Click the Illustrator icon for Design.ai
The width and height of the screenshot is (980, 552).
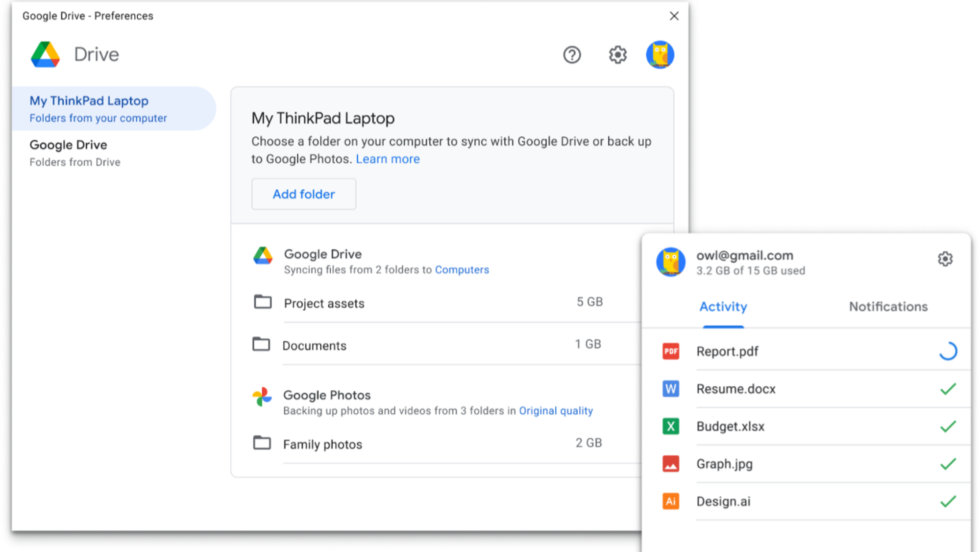(671, 502)
